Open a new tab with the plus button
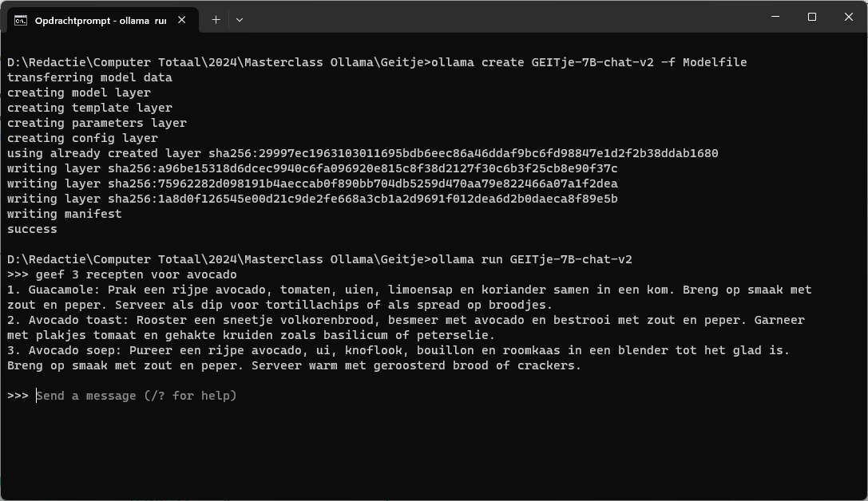 coord(216,20)
